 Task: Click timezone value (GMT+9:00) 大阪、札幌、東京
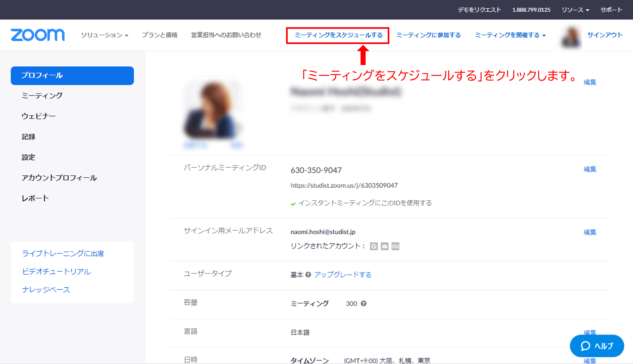tap(387, 361)
